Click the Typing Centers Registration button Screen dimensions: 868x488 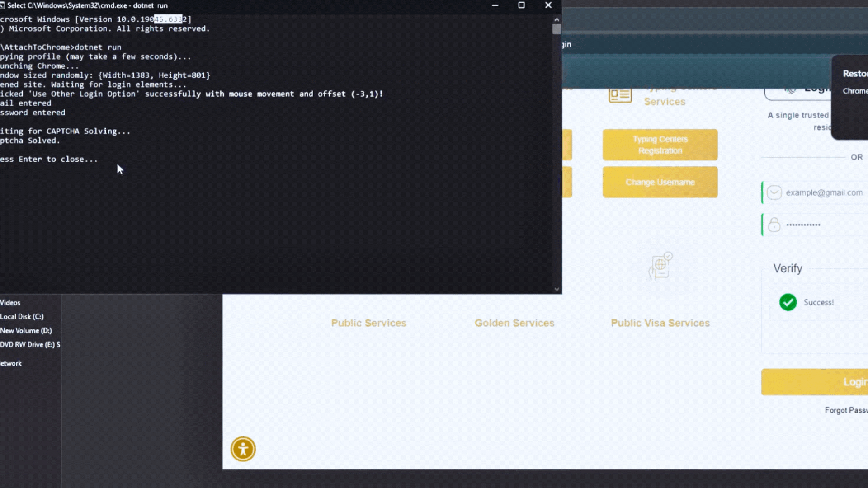660,145
